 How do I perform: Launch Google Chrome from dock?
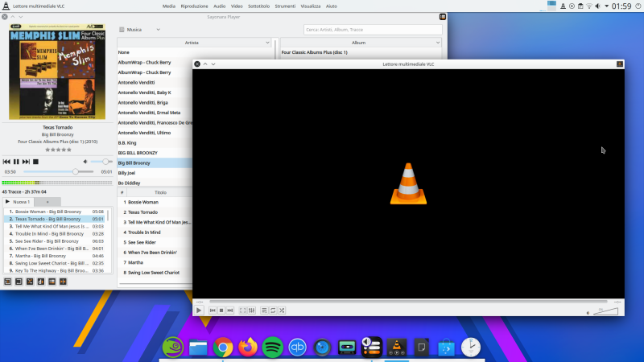click(x=223, y=348)
